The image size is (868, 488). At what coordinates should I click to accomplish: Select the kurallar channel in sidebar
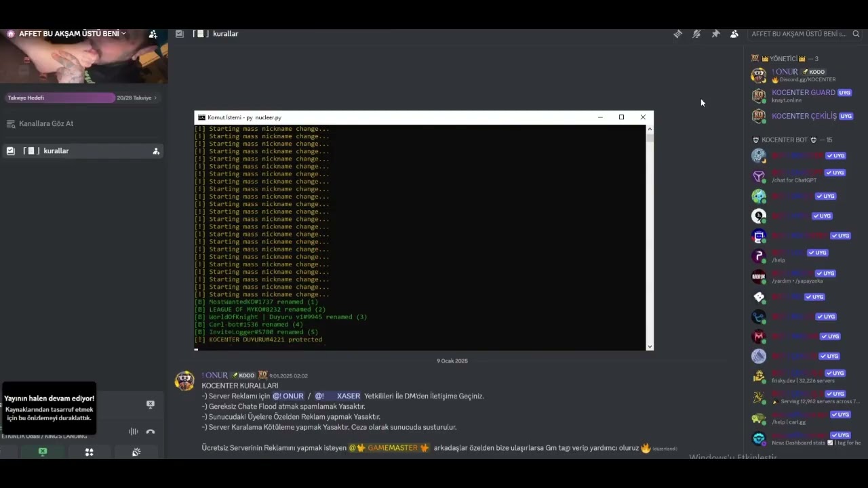point(81,151)
